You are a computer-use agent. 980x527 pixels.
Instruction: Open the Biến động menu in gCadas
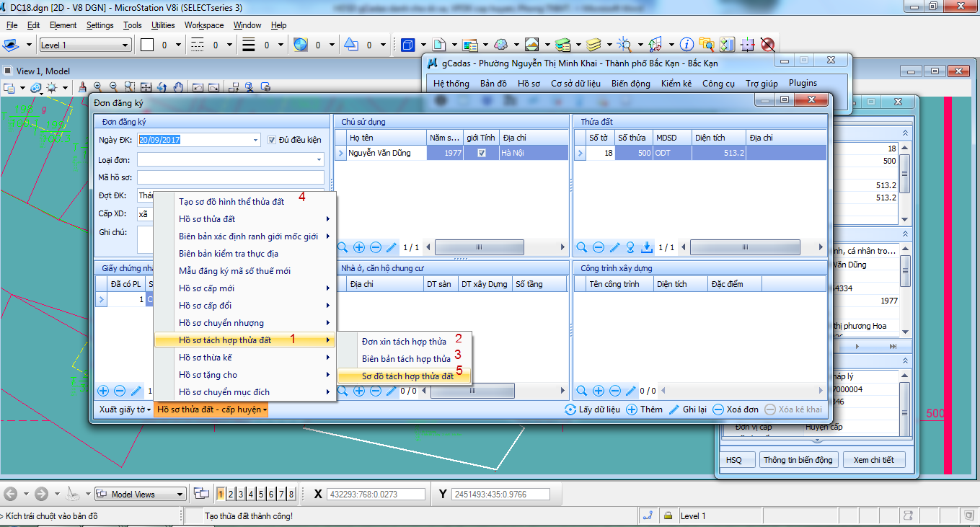tap(630, 83)
